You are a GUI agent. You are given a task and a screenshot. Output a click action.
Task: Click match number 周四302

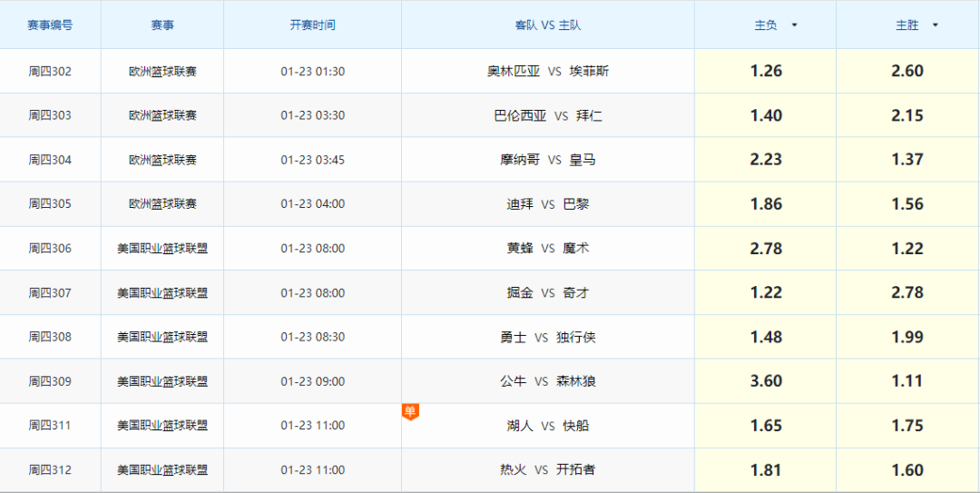pos(50,72)
